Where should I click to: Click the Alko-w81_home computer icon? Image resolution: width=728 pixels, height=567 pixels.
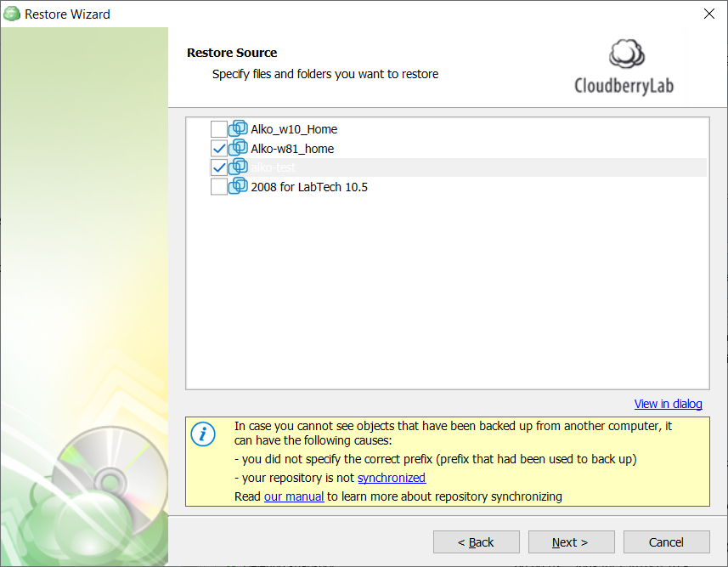(x=238, y=147)
